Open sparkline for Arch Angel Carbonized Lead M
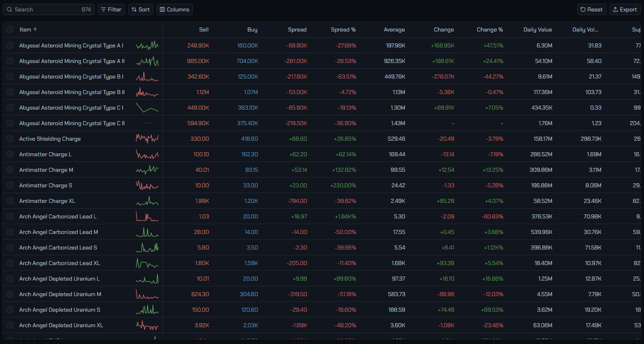The width and height of the screenshot is (644, 344). (147, 232)
